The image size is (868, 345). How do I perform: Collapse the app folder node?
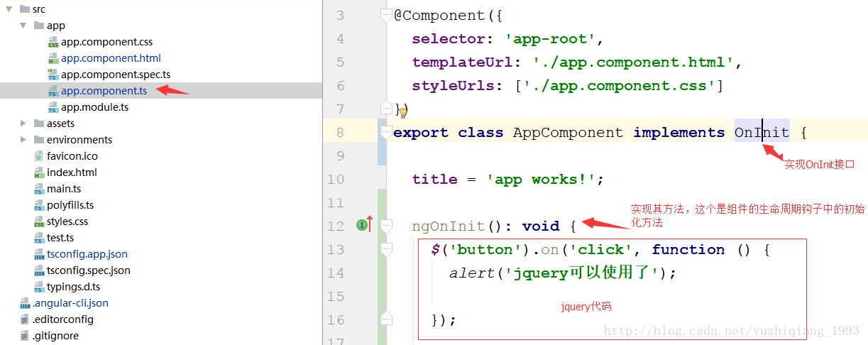[x=23, y=26]
